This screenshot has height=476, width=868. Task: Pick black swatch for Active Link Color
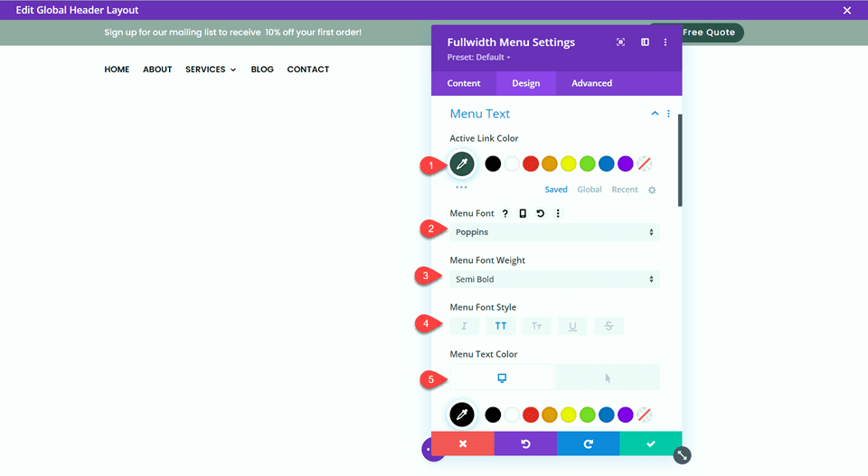[x=493, y=163]
